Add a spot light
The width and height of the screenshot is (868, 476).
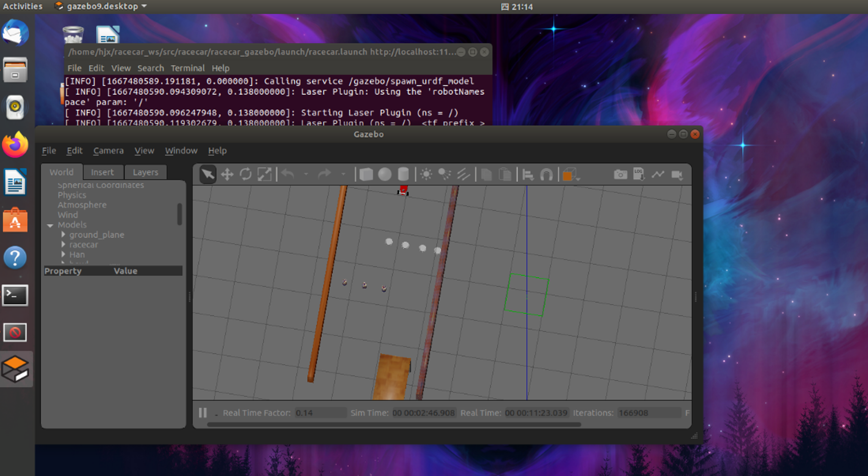tap(444, 174)
